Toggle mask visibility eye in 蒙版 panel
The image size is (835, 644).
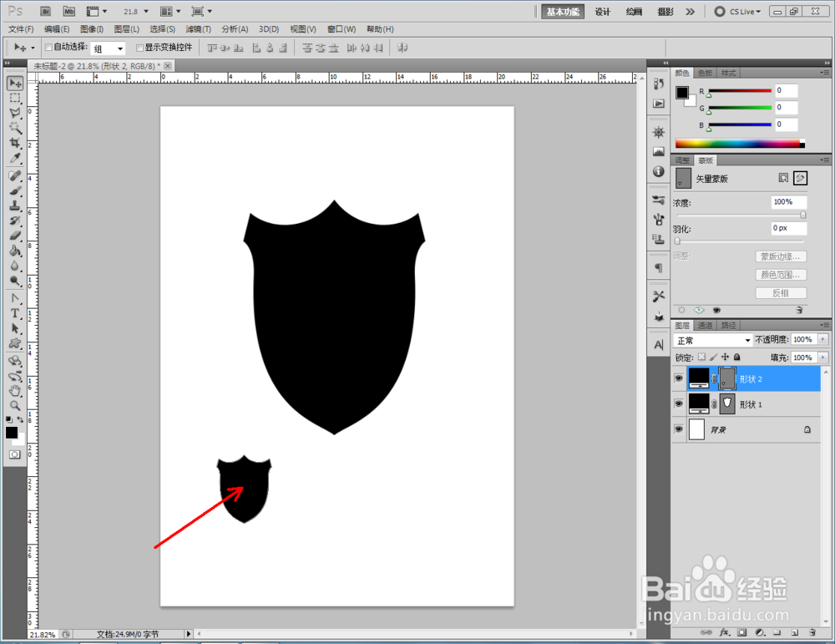[x=716, y=310]
